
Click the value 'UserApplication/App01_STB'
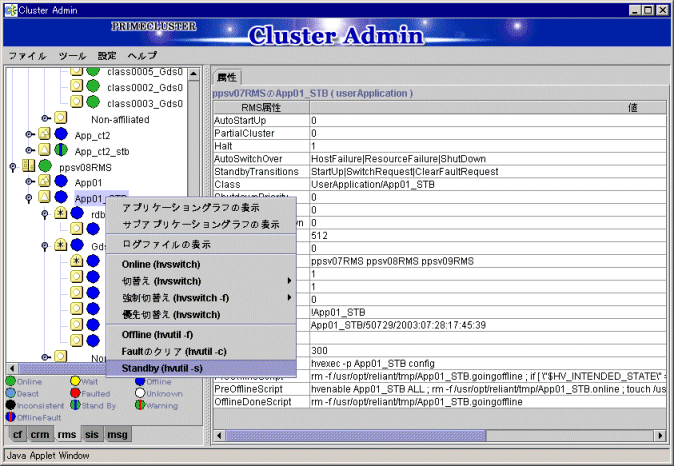pyautogui.click(x=373, y=184)
